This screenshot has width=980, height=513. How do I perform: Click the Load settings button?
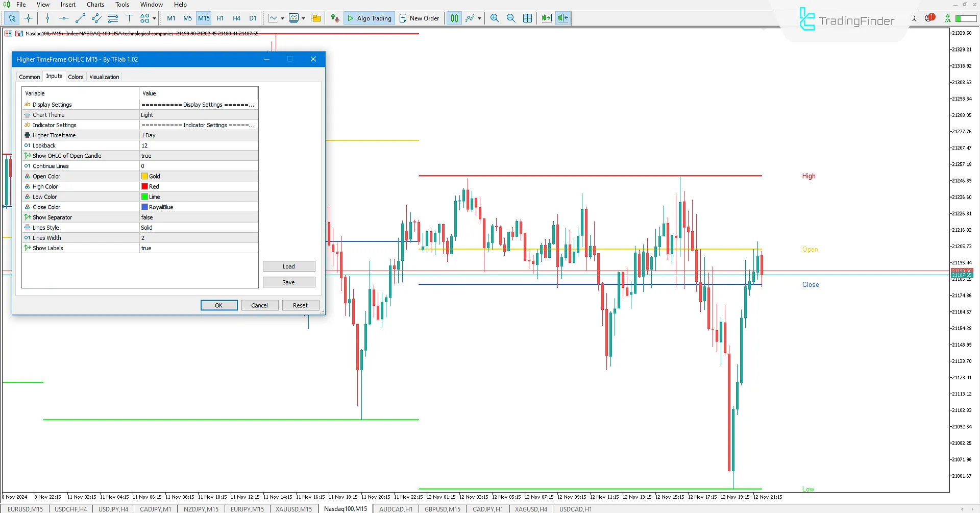pos(289,266)
